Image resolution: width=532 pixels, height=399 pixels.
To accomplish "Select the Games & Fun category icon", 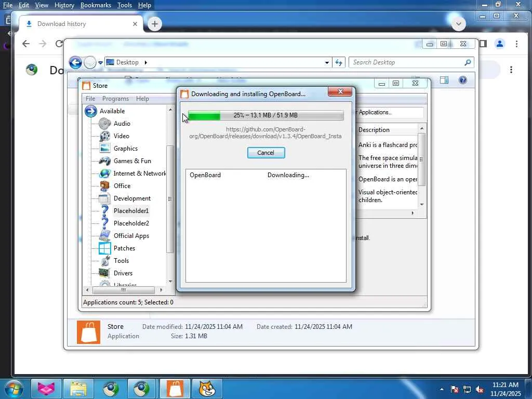I will 104,161.
